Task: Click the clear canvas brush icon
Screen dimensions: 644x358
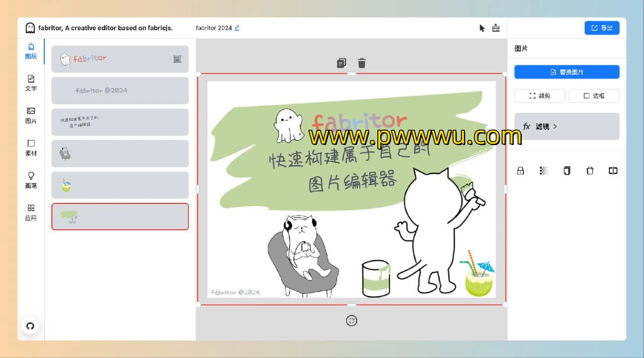Action: point(496,28)
